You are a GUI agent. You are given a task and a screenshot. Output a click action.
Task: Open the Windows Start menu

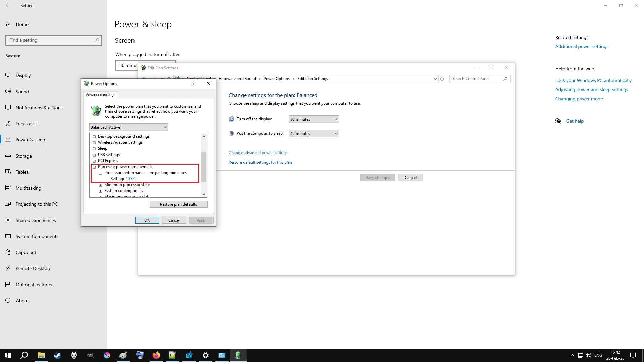click(x=8, y=355)
